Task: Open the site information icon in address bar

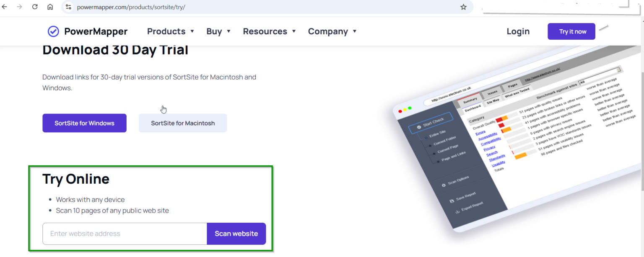Action: point(68,7)
